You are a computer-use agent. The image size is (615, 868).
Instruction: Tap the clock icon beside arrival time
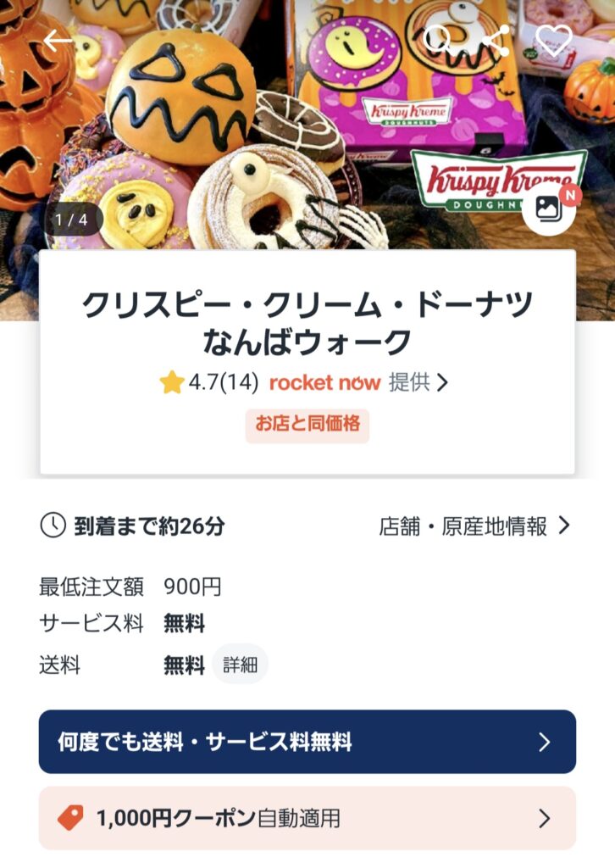coord(53,526)
